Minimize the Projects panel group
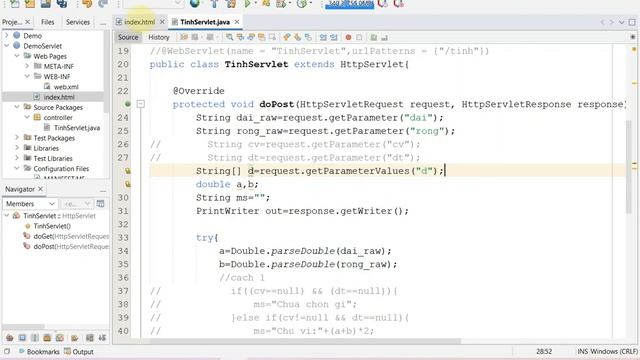This screenshot has width=640, height=360. [x=103, y=23]
